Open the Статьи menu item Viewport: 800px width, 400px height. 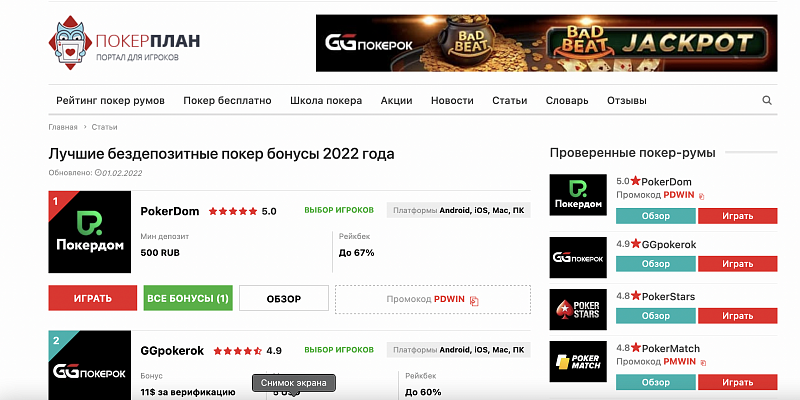tap(510, 101)
